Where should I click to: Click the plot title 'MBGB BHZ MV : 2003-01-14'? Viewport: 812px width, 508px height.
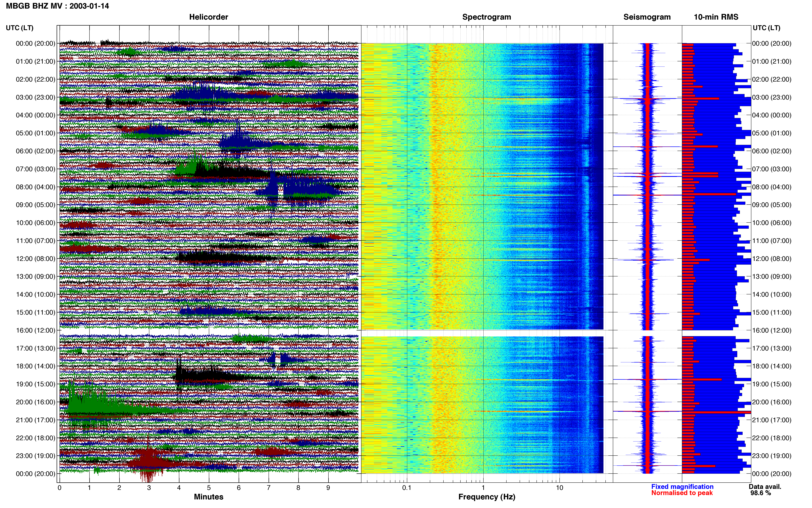pyautogui.click(x=57, y=6)
